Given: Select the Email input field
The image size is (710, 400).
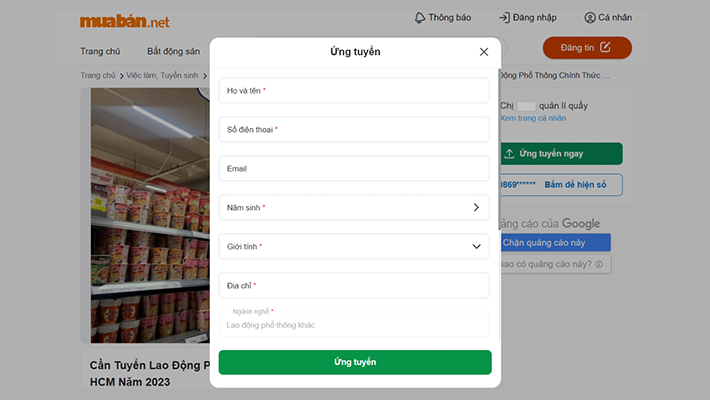Looking at the screenshot, I should pos(354,169).
